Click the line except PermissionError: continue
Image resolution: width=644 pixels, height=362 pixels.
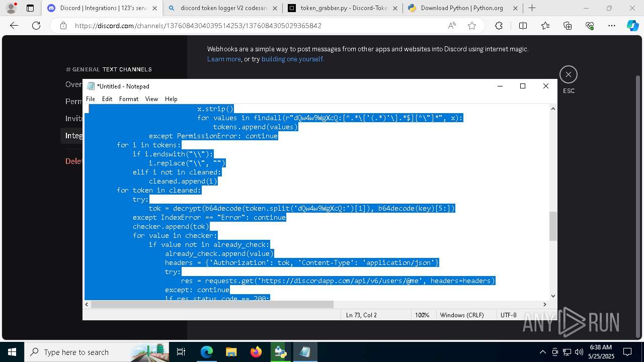pos(213,136)
